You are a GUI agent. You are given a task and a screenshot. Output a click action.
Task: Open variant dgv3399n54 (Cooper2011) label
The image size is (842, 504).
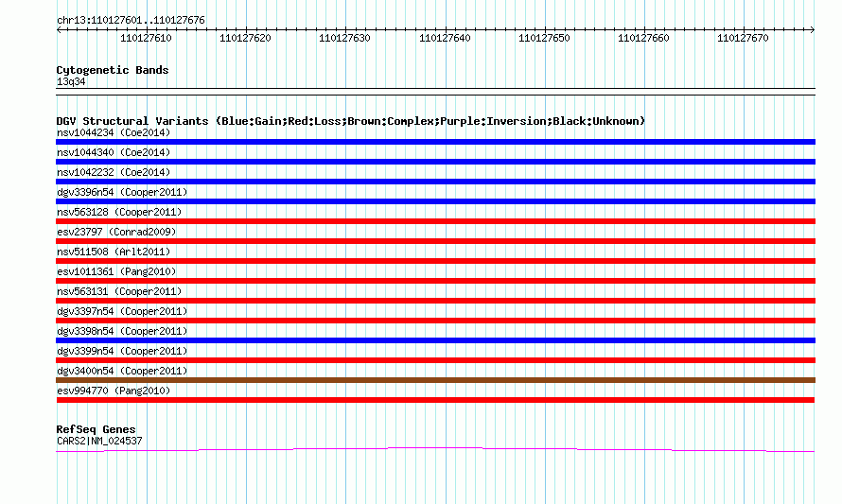tap(122, 351)
